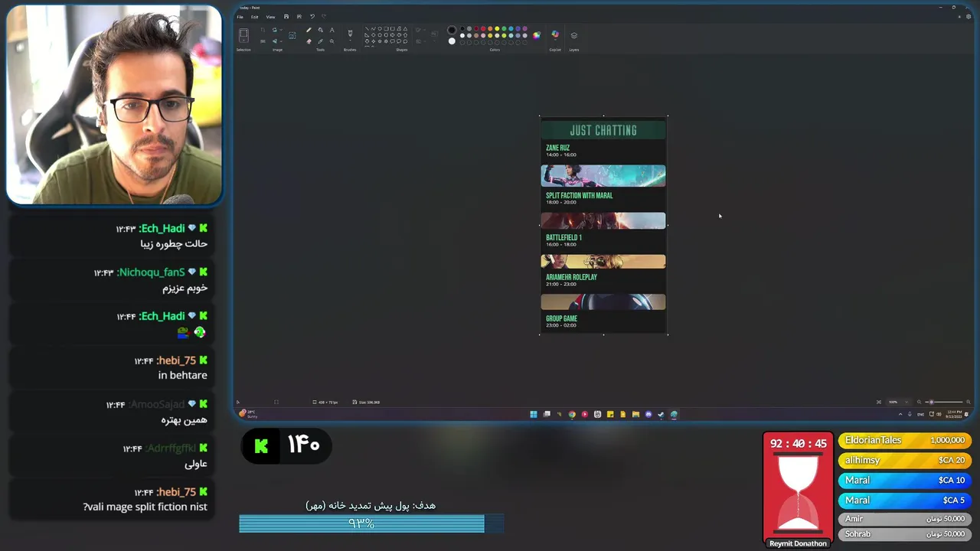
Task: Expand the Brushes dropdown arrow
Action: coord(350,41)
